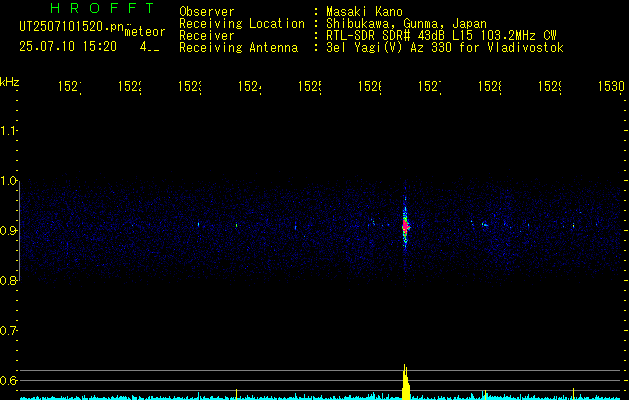Click the bright pink meteor echo in the spectrogram
Viewport: 629px width, 400px height.
(x=405, y=227)
